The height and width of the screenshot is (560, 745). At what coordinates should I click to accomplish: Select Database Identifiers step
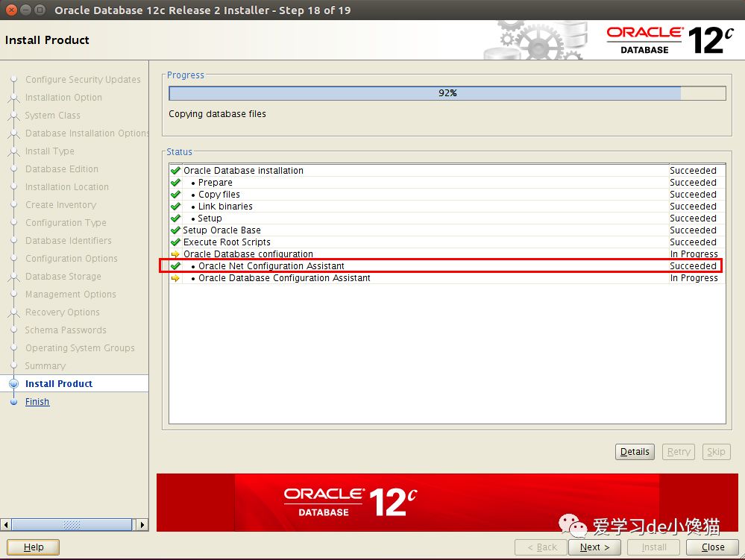[x=68, y=240]
